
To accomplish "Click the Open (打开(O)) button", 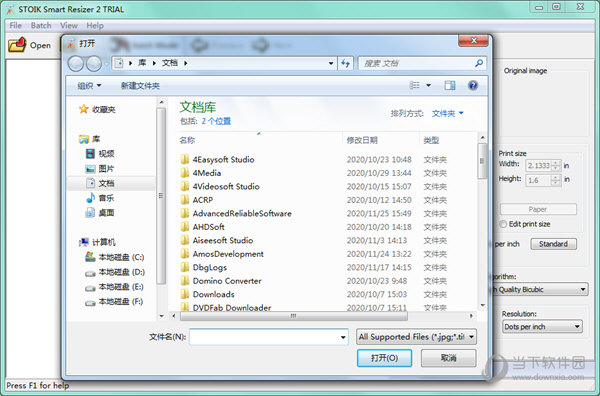I will pos(385,358).
